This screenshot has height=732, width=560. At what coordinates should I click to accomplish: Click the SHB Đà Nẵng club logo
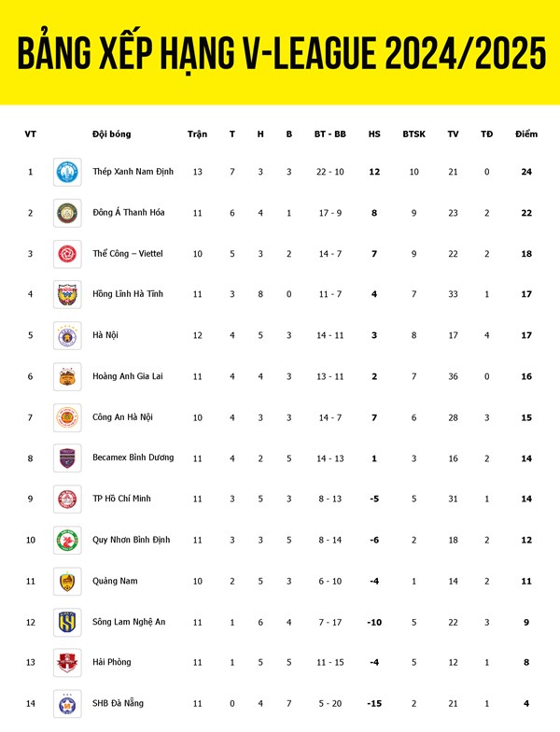pos(67,703)
